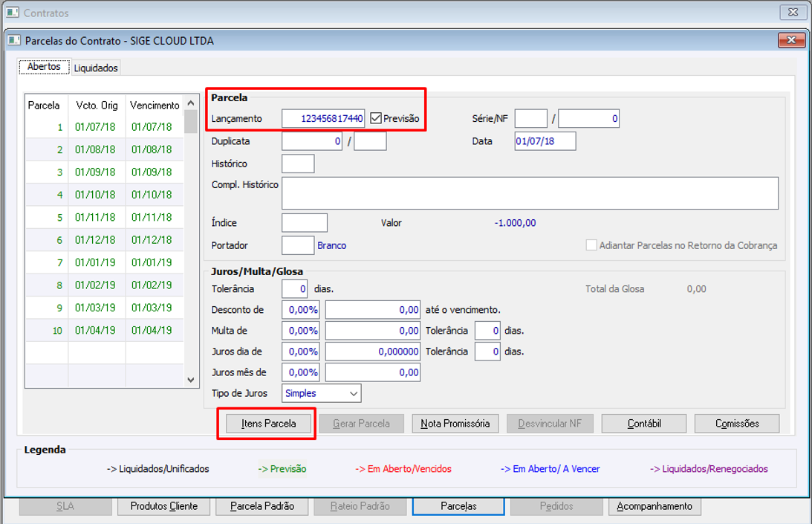
Task: Click the Contratos window title icon
Action: coord(13,12)
